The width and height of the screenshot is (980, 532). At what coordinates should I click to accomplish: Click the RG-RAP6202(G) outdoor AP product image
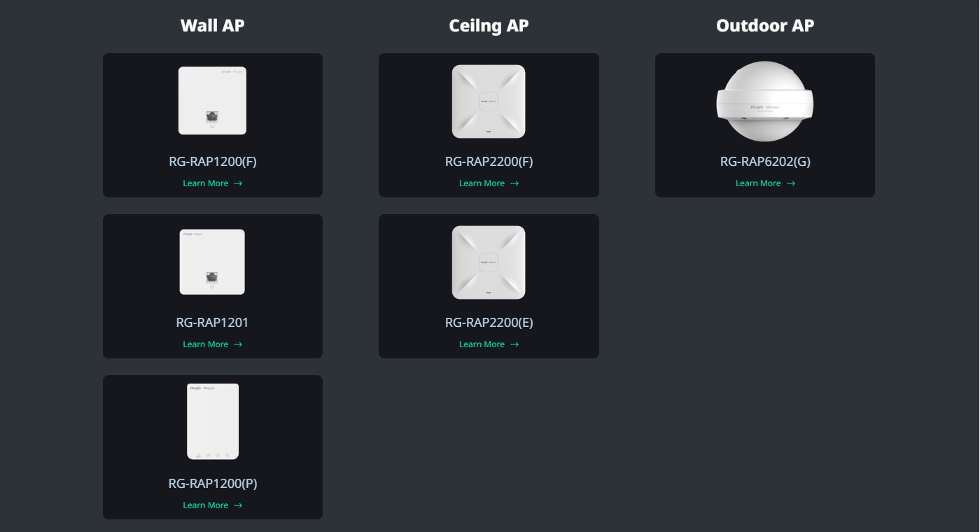(765, 101)
